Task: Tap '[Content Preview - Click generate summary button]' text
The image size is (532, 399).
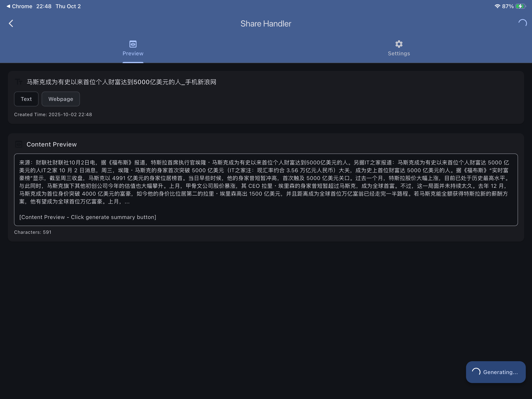Action: (x=88, y=217)
